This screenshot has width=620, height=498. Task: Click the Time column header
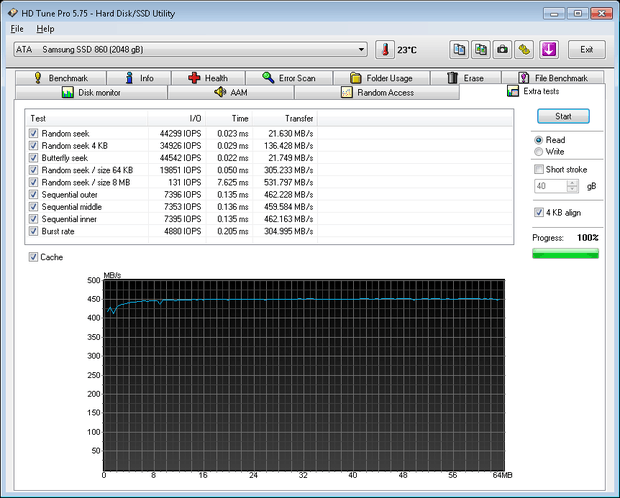point(229,119)
